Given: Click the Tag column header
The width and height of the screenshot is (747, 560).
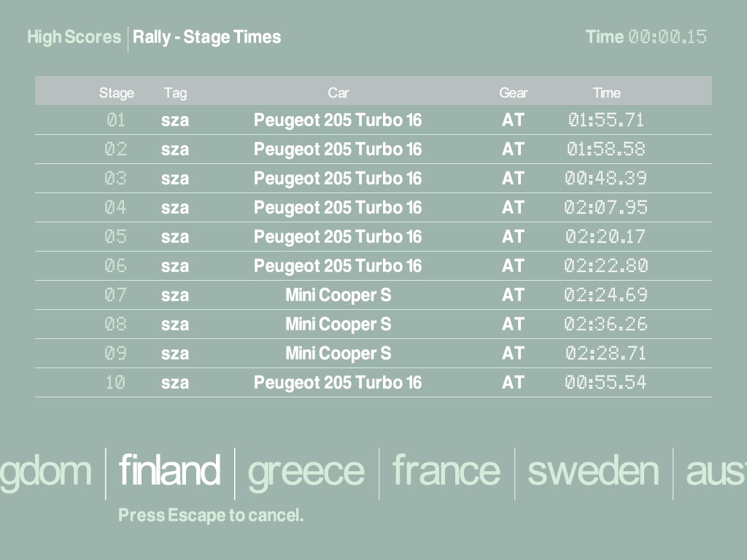Looking at the screenshot, I should pos(175,93).
